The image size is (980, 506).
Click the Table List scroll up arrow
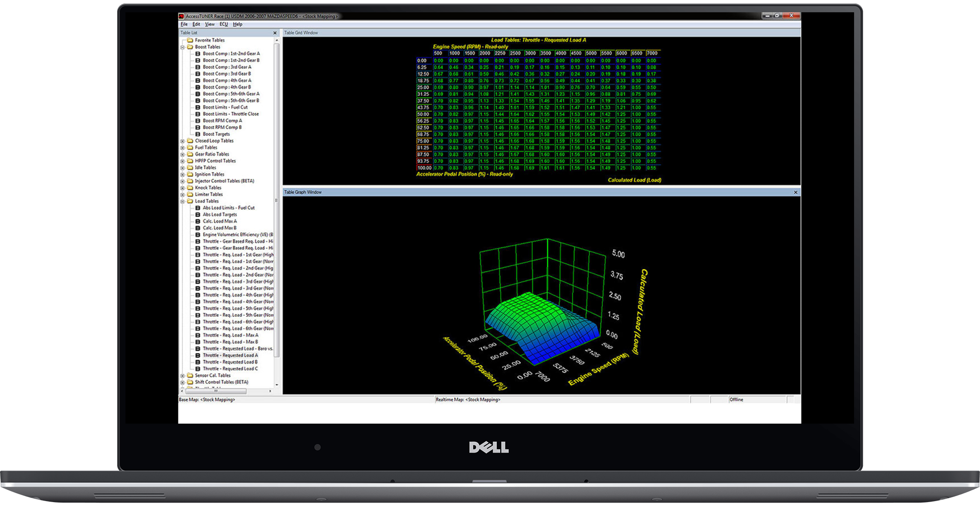click(x=277, y=40)
